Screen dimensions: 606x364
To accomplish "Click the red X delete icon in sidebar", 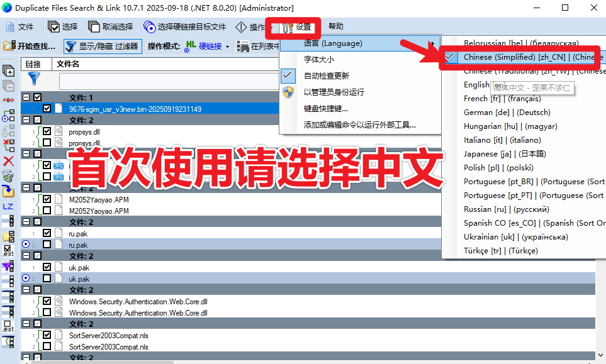I will click(x=8, y=162).
